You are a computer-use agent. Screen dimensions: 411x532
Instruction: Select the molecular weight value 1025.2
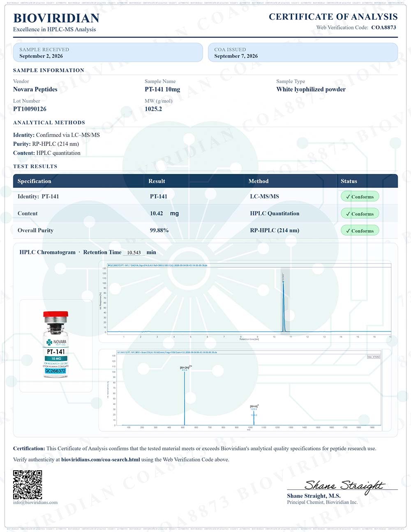tap(153, 109)
